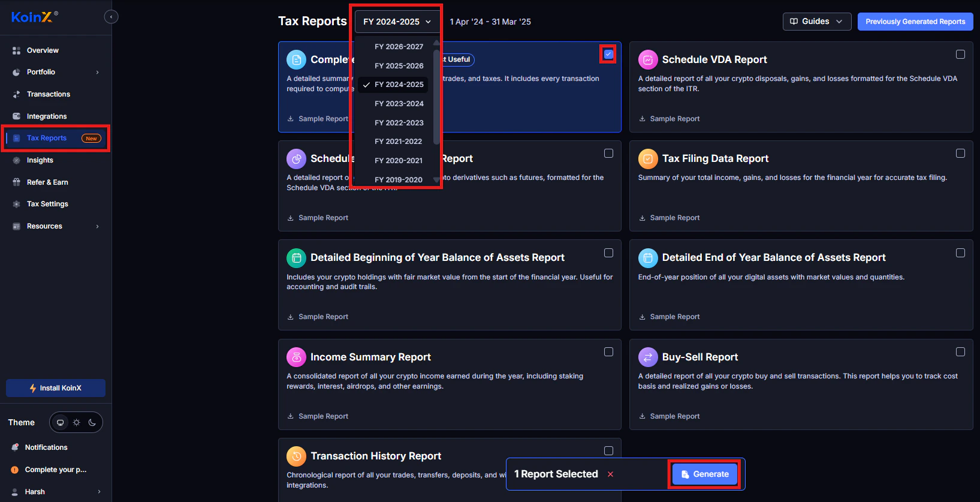Expand the Resources submenu chevron
Screen dimensions: 980x502
pos(98,226)
